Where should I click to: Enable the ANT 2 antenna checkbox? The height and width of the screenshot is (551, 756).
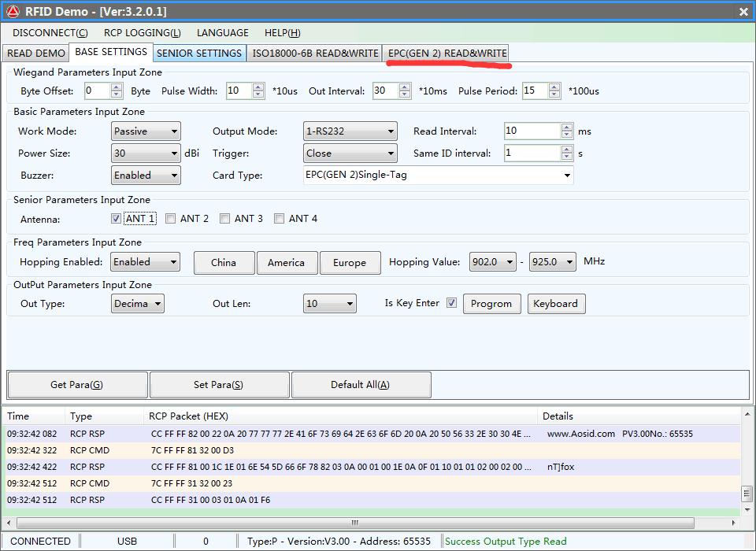point(170,219)
